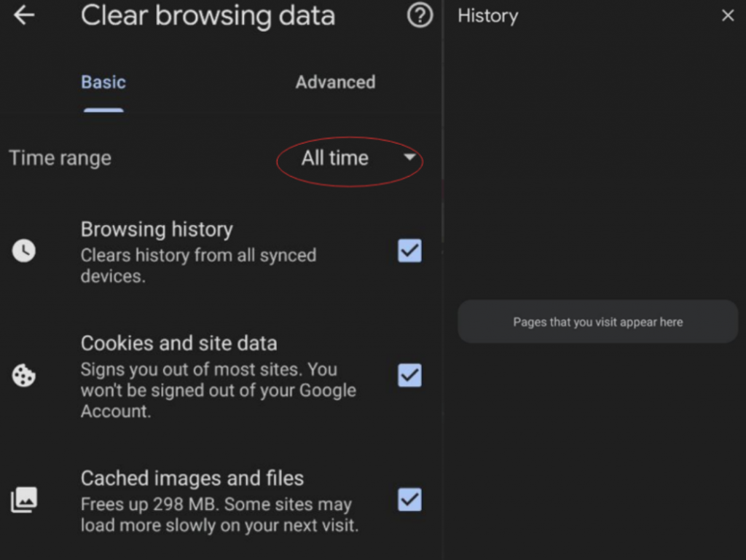
Task: Click the small triangle arrow beside All time
Action: point(409,157)
